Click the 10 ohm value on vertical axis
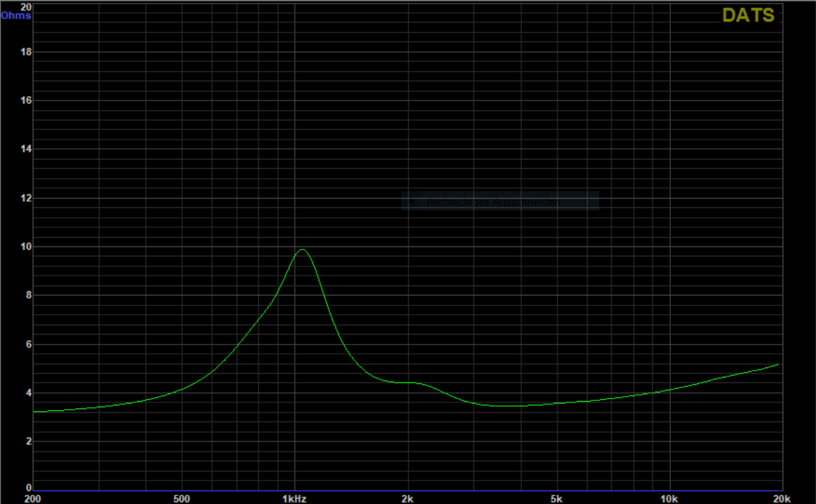This screenshot has width=816, height=504. click(x=26, y=247)
